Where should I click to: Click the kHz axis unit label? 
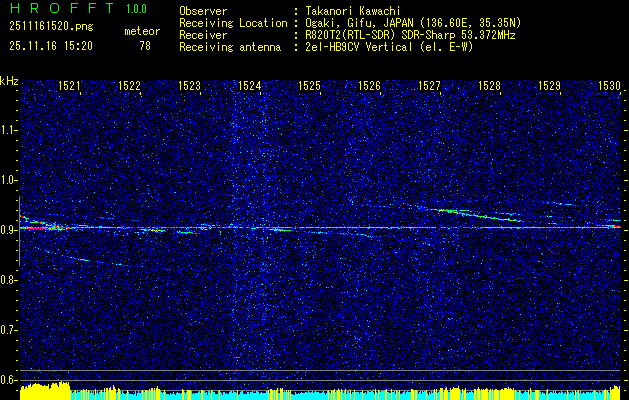point(9,81)
